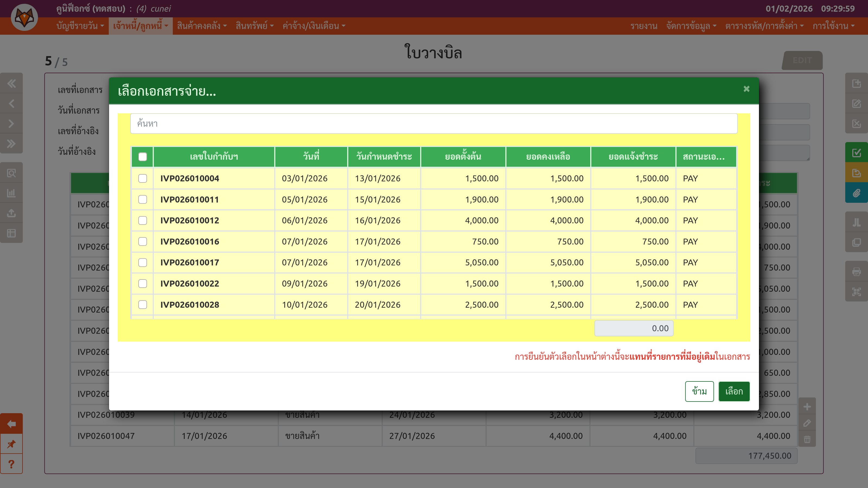Click the ค้นหา search field
This screenshot has width=868, height=488.
(x=434, y=124)
